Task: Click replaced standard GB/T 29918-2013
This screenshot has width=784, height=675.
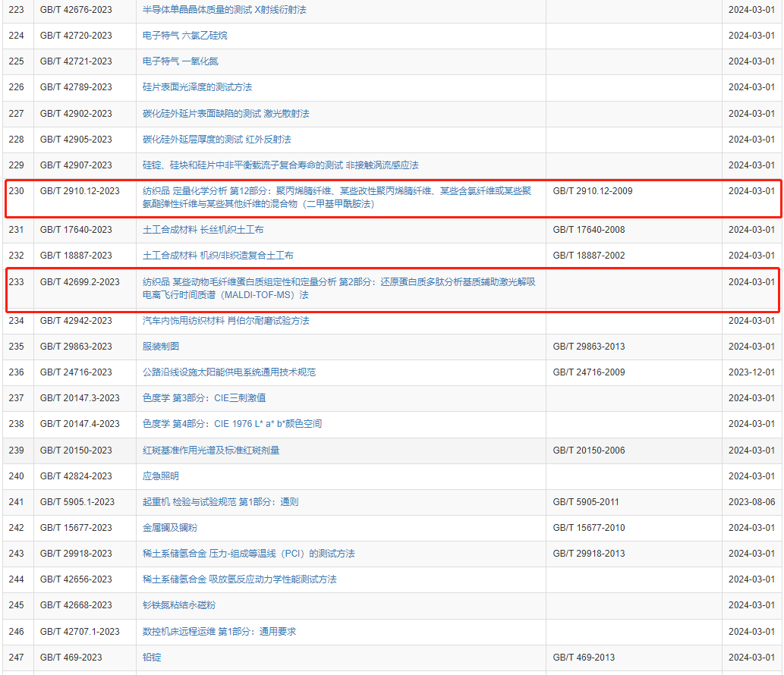Action: click(589, 554)
